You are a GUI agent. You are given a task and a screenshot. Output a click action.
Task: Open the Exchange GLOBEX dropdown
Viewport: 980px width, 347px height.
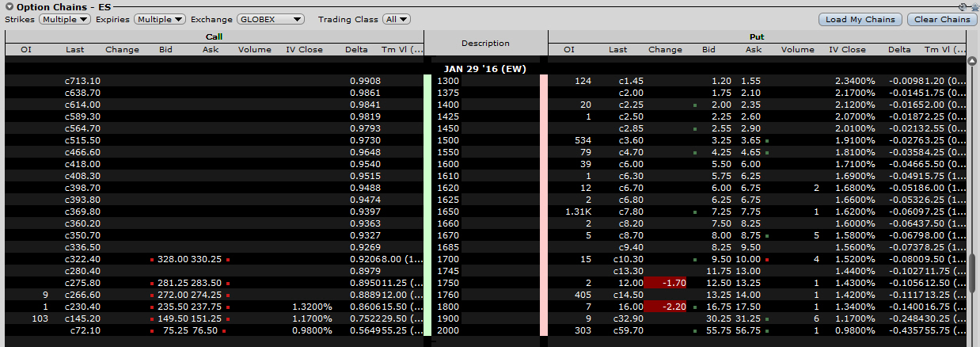[271, 19]
